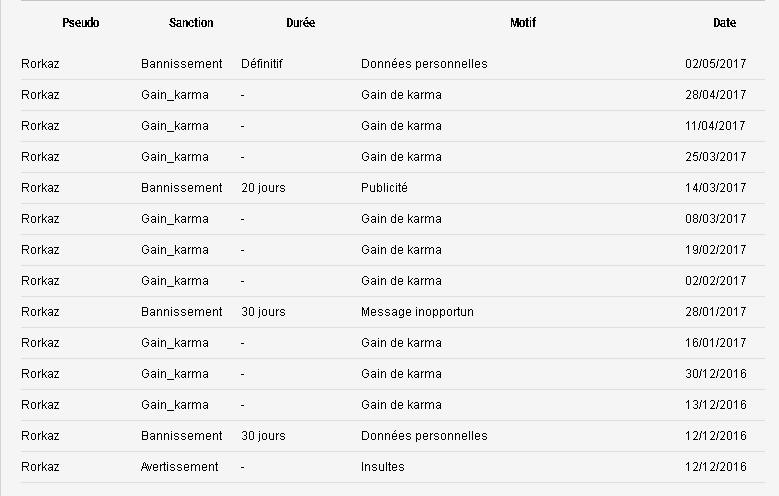
Task: Click the Insultes motif cell
Action: click(383, 467)
